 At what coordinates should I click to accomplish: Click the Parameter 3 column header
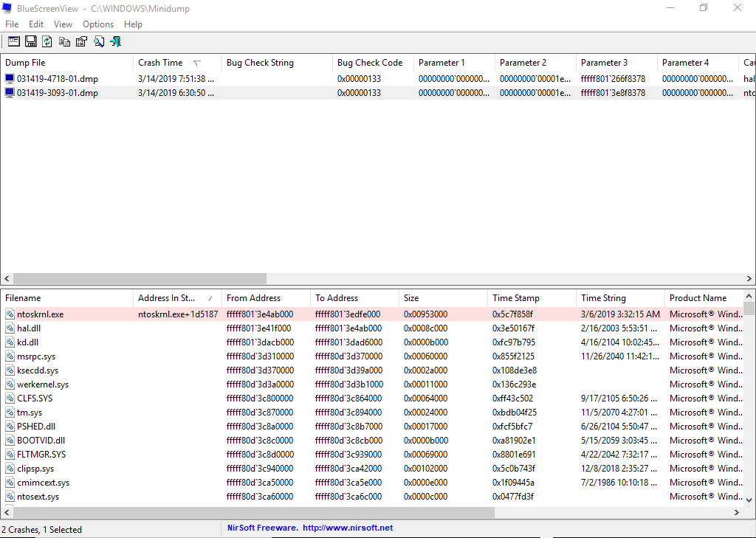pyautogui.click(x=617, y=63)
